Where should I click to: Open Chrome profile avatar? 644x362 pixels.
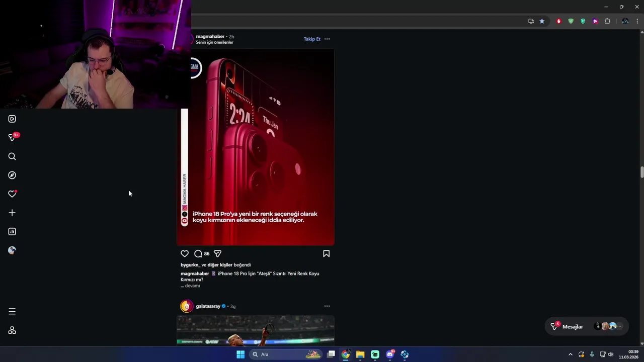pyautogui.click(x=625, y=21)
